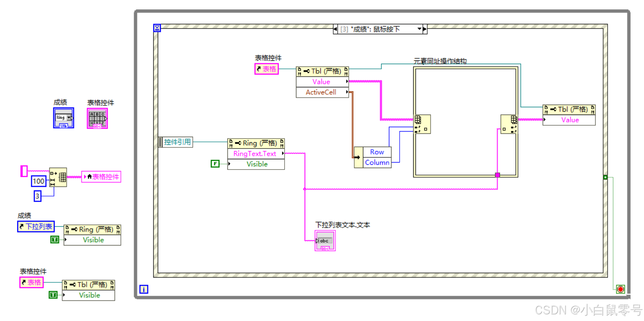Image resolution: width=644 pixels, height=321 pixels.
Task: Click the pink tunnel on in-place structure
Action: click(x=497, y=175)
